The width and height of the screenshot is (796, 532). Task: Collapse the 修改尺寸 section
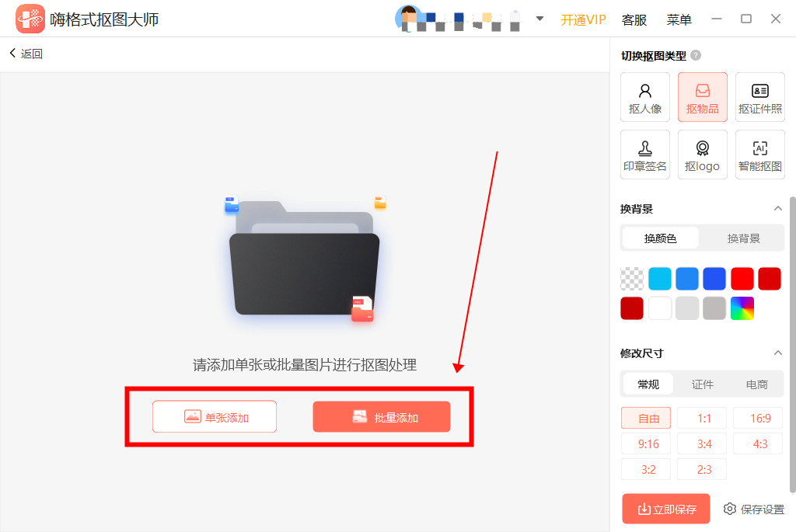coord(777,353)
